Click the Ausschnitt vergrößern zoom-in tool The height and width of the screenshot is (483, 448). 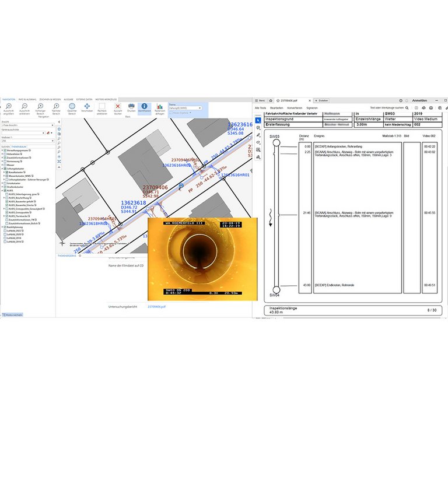point(9,109)
